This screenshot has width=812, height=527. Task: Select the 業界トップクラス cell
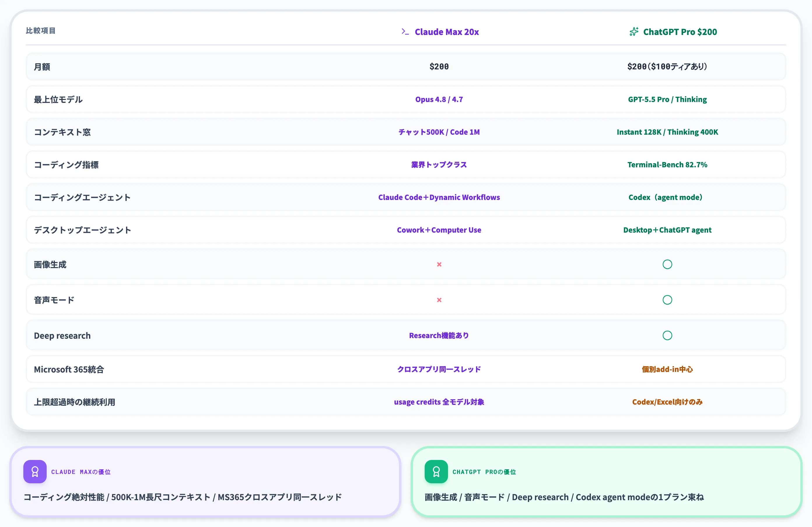tap(439, 165)
